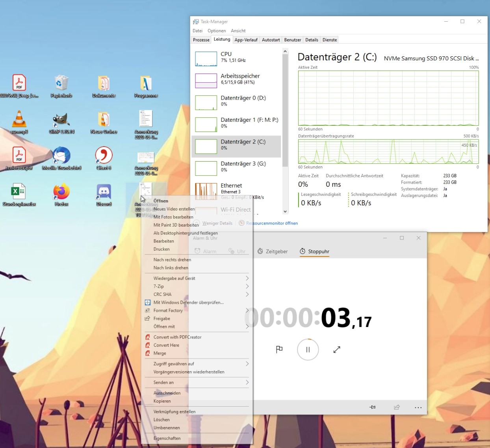Choose Öffnen in the context menu

[197, 201]
